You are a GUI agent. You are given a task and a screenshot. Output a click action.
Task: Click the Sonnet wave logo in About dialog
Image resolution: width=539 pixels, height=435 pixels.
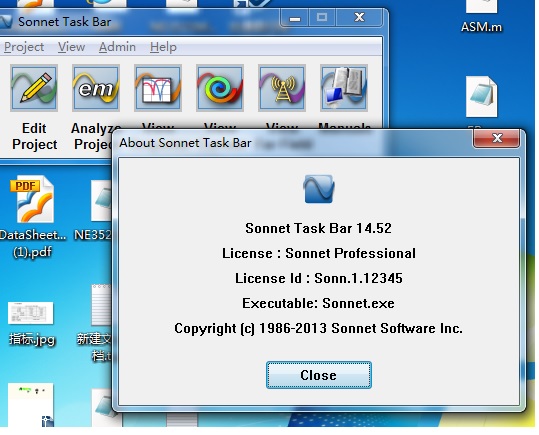pos(319,189)
